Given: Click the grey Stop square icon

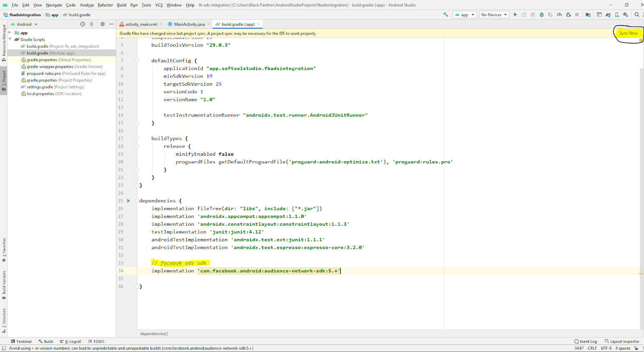Looking at the screenshot, I should [577, 14].
